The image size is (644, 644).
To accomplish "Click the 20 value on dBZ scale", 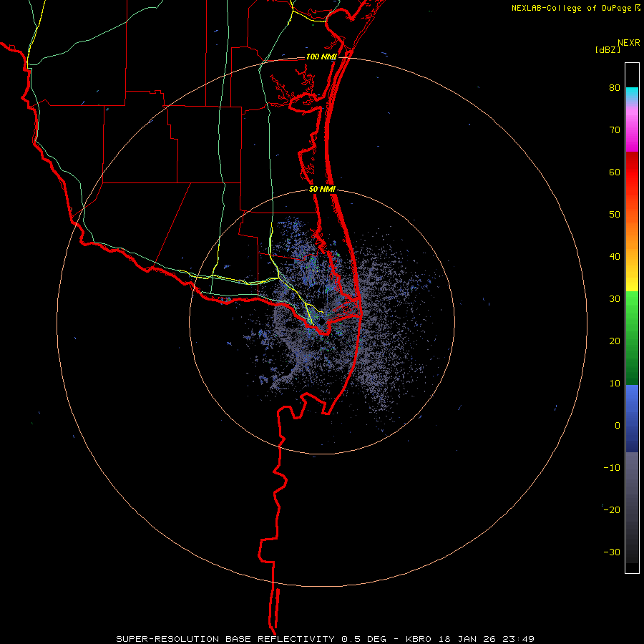I will (615, 341).
